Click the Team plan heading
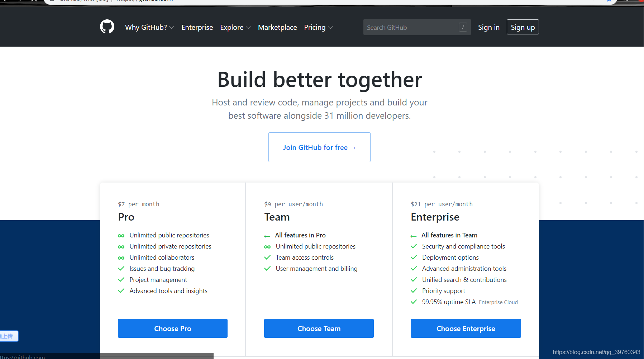 pyautogui.click(x=277, y=217)
